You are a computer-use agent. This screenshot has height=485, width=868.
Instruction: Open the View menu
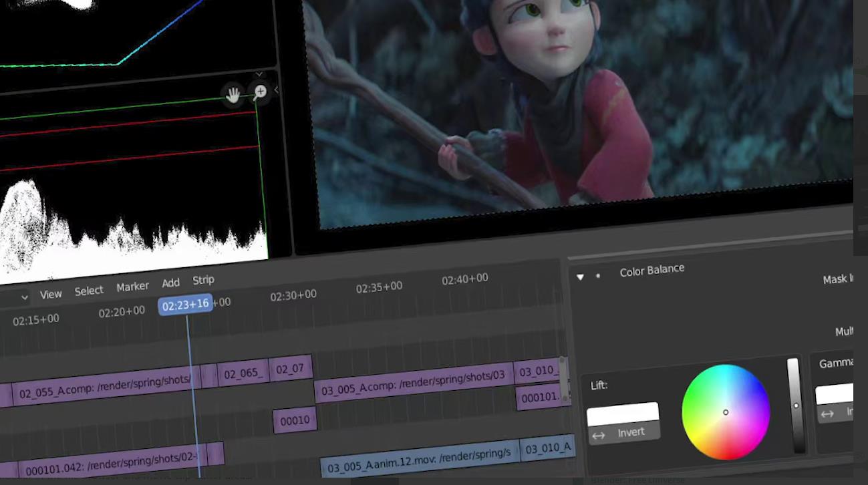pyautogui.click(x=51, y=294)
